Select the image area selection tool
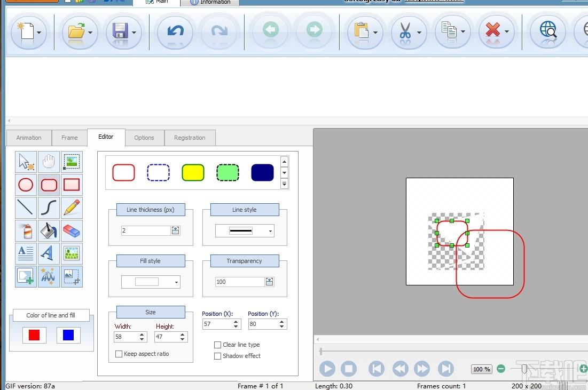 [x=72, y=162]
